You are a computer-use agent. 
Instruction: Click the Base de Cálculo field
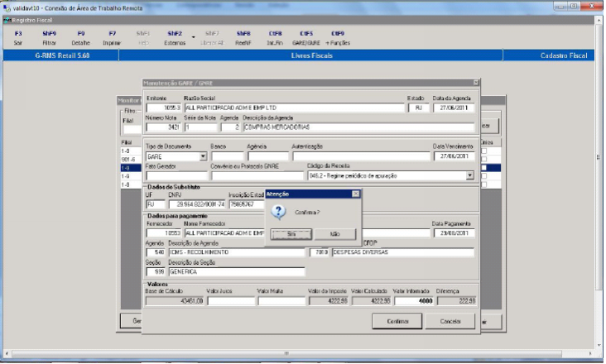click(175, 301)
